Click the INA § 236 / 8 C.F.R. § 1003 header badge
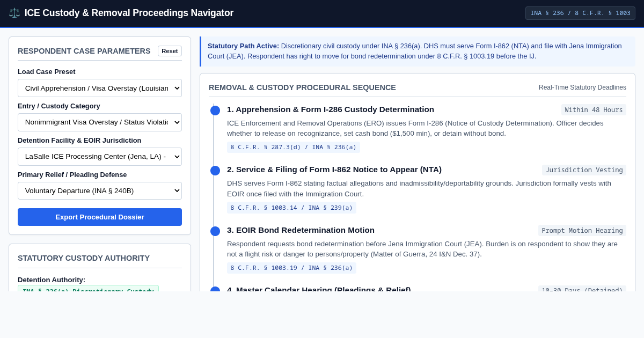 [x=580, y=13]
